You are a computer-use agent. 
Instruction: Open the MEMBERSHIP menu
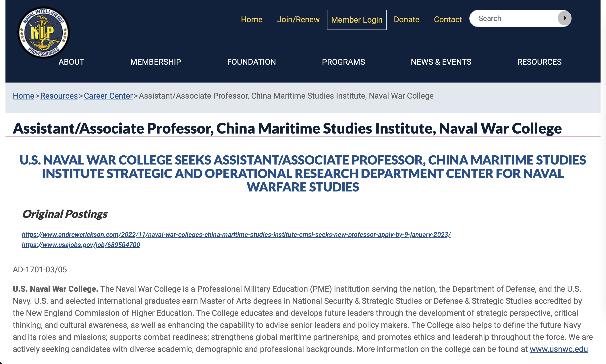[155, 62]
